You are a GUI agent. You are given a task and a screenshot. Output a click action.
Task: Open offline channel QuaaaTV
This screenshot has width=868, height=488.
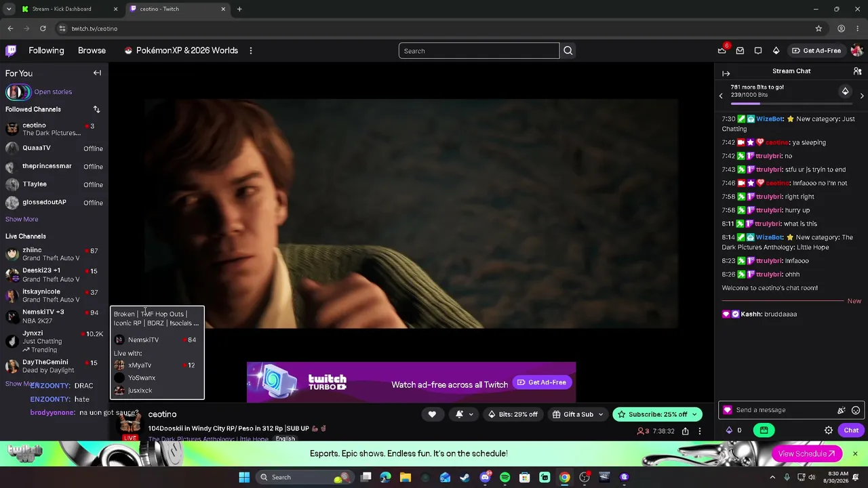(54, 148)
